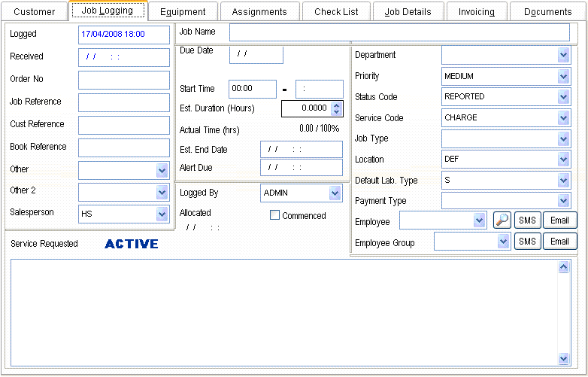Click the Job Name input field
588x377 pixels.
[x=399, y=32]
